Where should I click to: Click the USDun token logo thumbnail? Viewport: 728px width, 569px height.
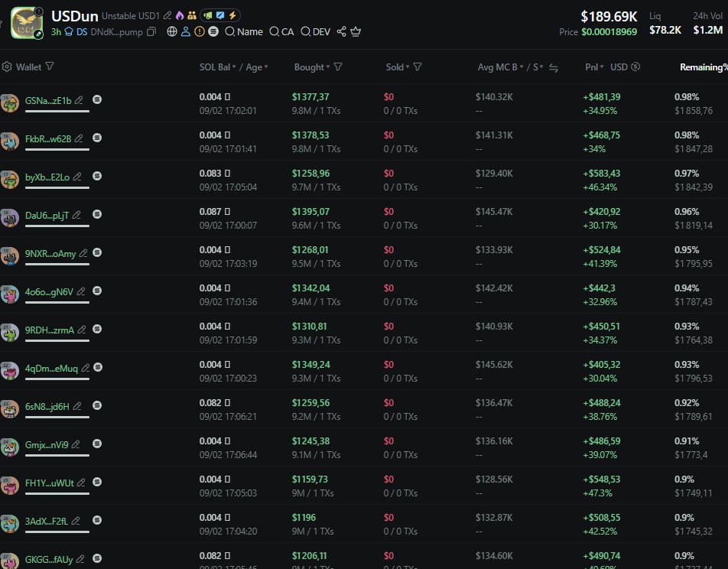tap(27, 23)
